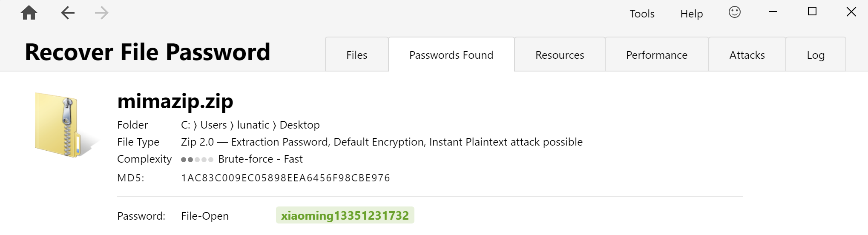868x235 pixels.
Task: Navigate back with the left arrow
Action: coord(68,13)
